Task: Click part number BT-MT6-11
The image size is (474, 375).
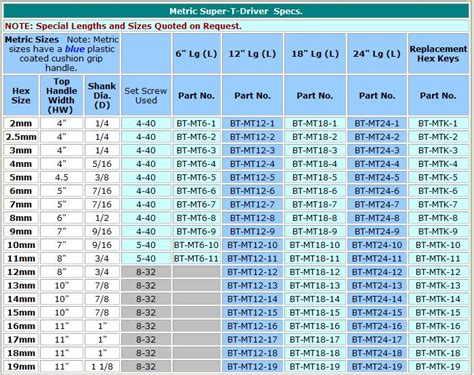Action: point(196,258)
